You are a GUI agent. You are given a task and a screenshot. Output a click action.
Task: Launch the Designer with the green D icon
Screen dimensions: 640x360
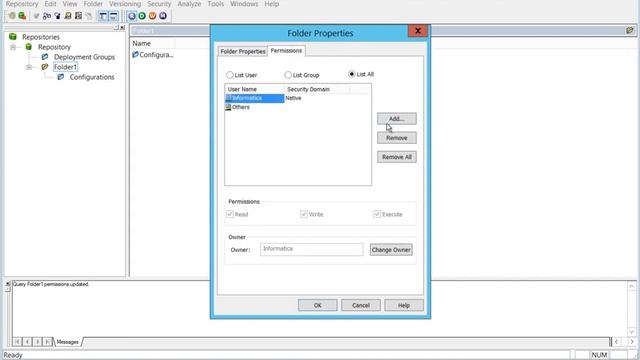[x=142, y=16]
